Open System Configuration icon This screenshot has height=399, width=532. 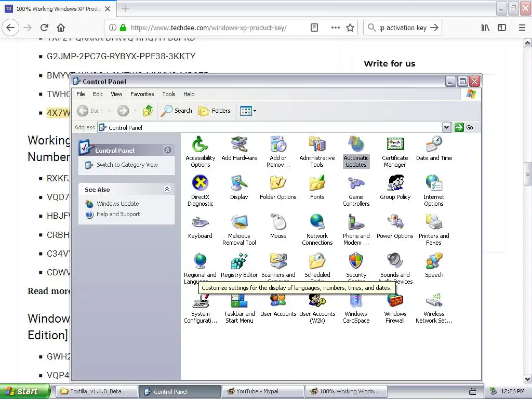[x=200, y=308]
